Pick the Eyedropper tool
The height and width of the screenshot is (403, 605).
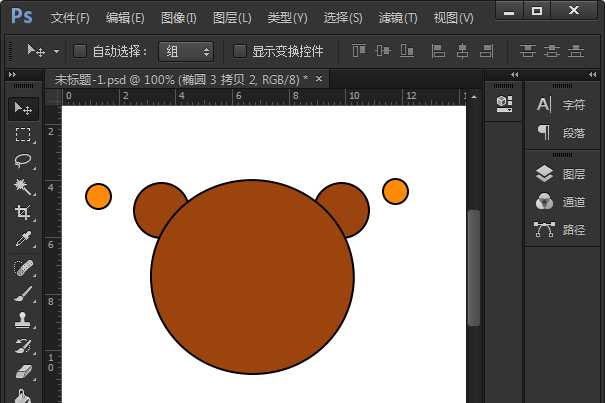coord(22,240)
